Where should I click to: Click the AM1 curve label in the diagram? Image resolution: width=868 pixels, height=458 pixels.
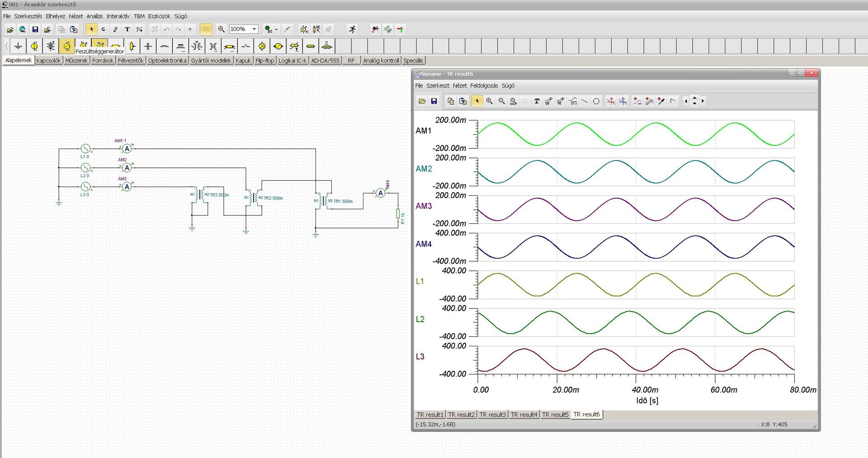point(424,131)
